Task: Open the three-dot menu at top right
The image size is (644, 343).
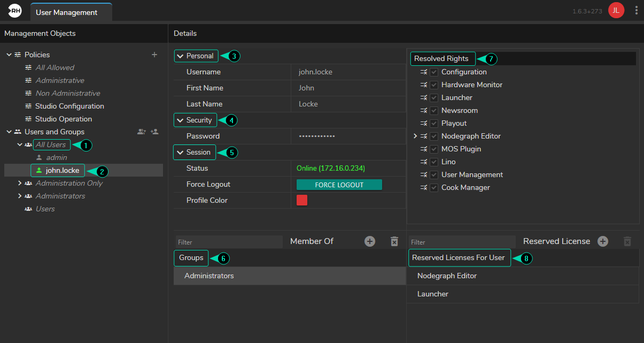Action: click(636, 11)
